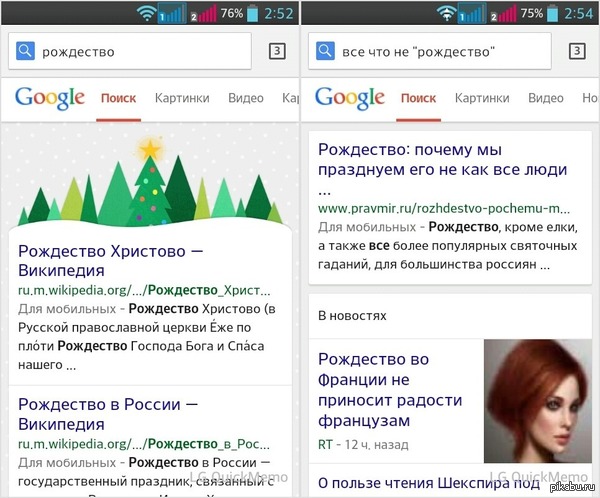This screenshot has width=600, height=498.
Task: Tap the search magnifier icon in left screenshot
Action: tap(25, 51)
